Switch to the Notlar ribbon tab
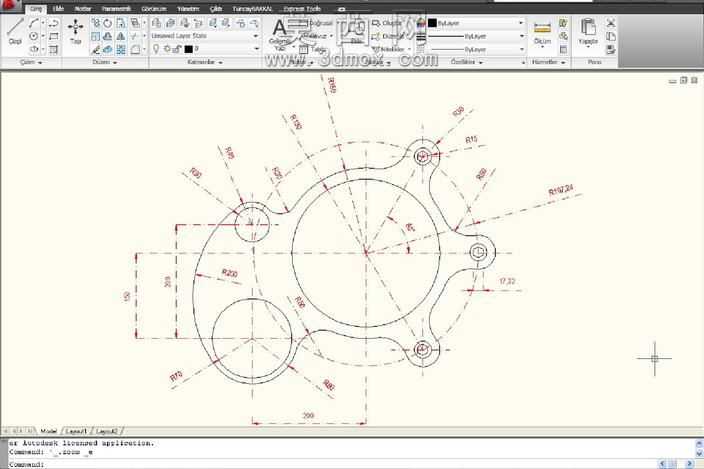This screenshot has width=704, height=469. [83, 9]
